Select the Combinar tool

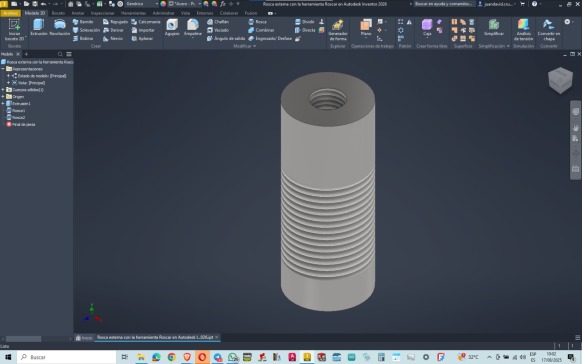261,30
